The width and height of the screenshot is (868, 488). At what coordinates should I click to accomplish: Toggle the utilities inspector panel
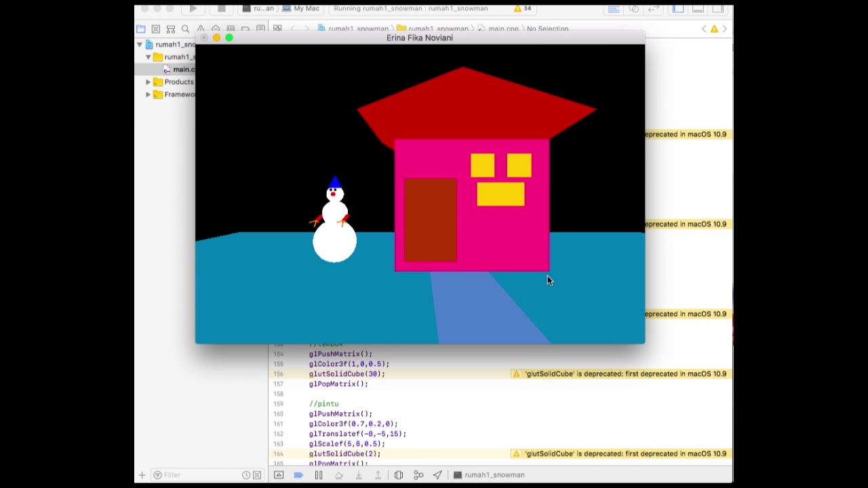[719, 9]
